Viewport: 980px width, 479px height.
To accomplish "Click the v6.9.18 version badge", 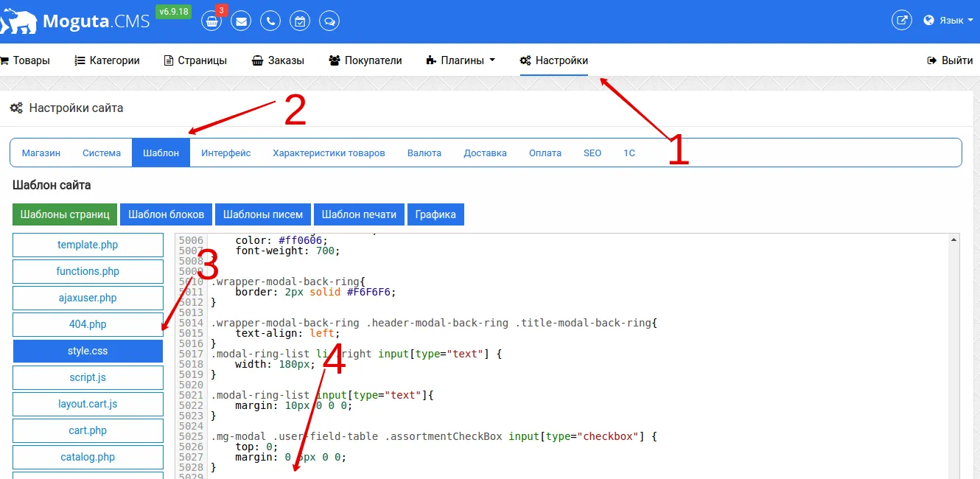I will (173, 12).
